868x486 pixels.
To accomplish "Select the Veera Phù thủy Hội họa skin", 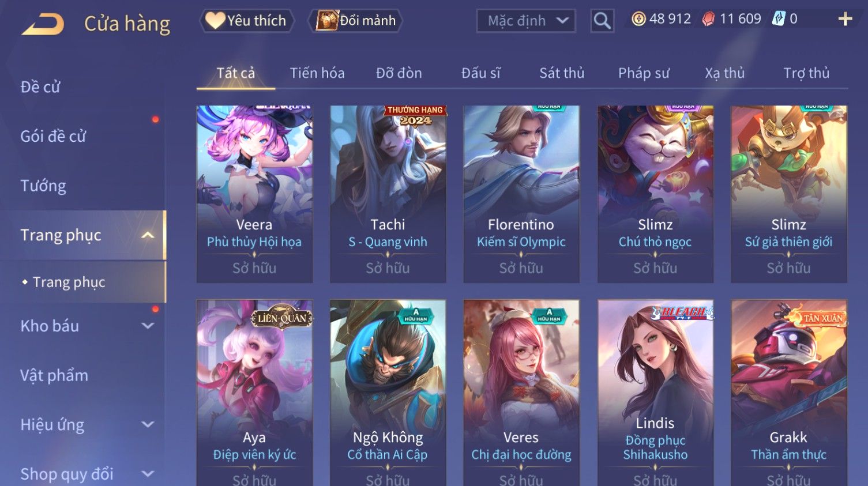I will (254, 194).
